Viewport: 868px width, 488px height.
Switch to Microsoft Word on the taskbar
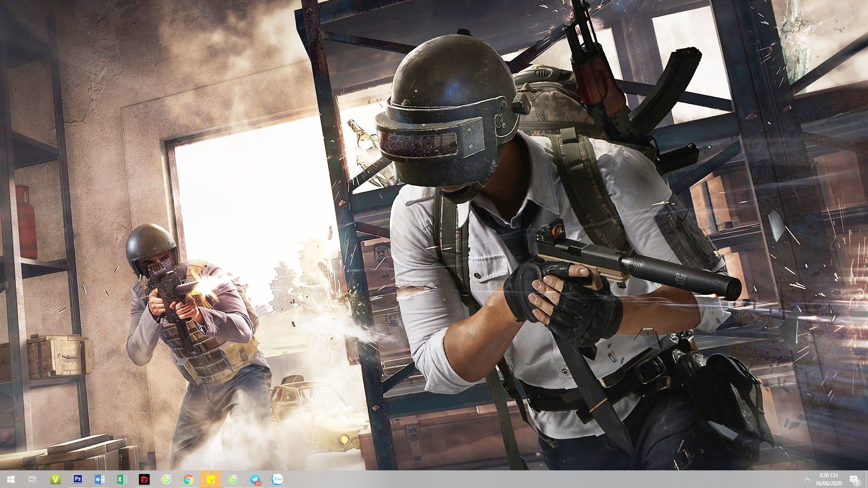[x=100, y=479]
